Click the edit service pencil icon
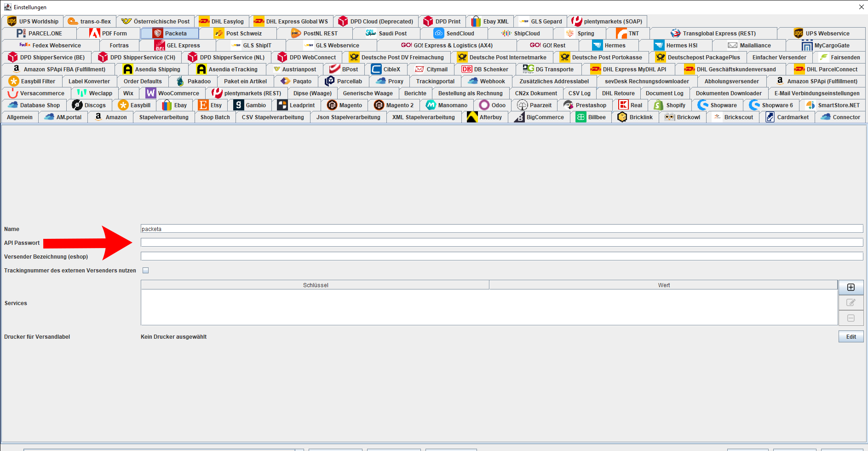Viewport: 868px width, 451px height. [851, 302]
